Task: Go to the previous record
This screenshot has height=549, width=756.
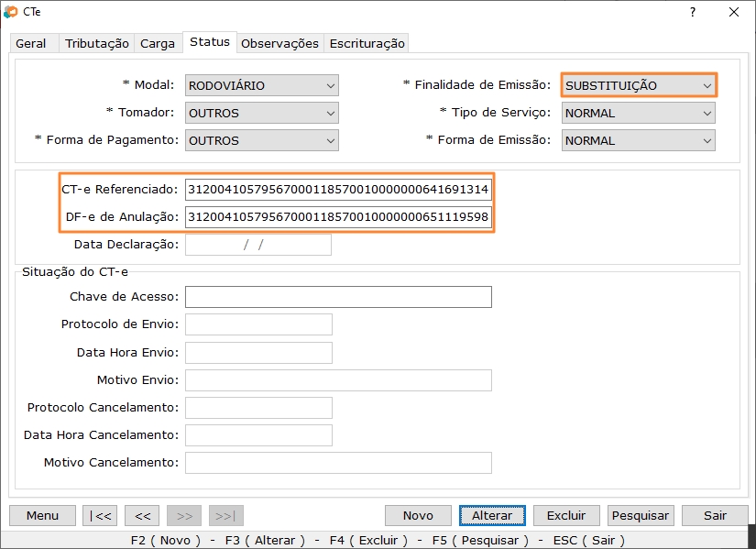Action: (142, 515)
